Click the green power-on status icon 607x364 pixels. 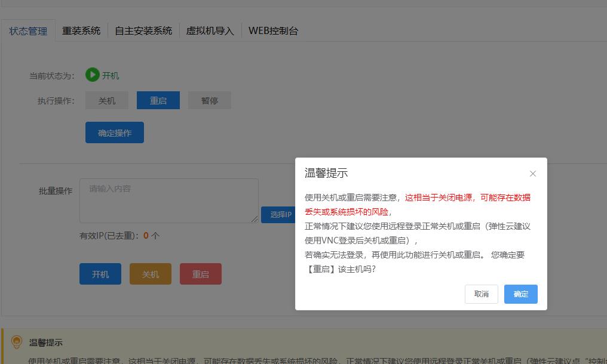point(92,75)
